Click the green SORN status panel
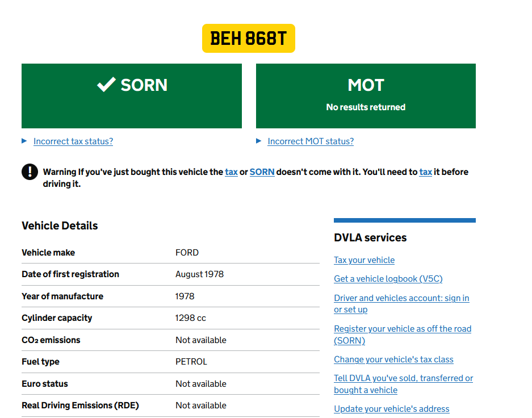The image size is (532, 418). [x=131, y=108]
